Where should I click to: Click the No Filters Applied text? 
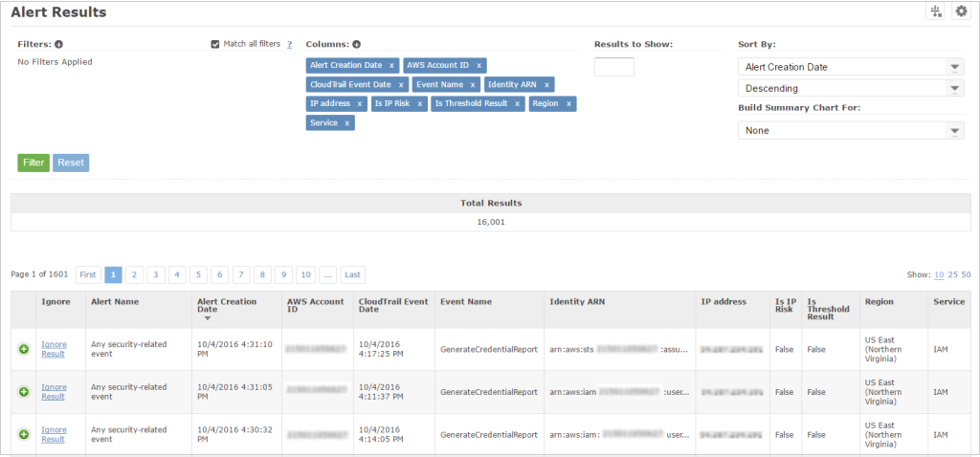[55, 62]
